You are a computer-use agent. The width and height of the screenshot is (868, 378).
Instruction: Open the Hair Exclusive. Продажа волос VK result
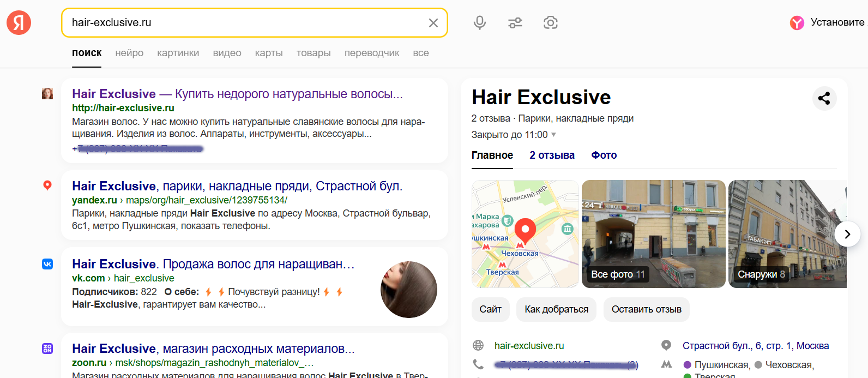(x=213, y=264)
